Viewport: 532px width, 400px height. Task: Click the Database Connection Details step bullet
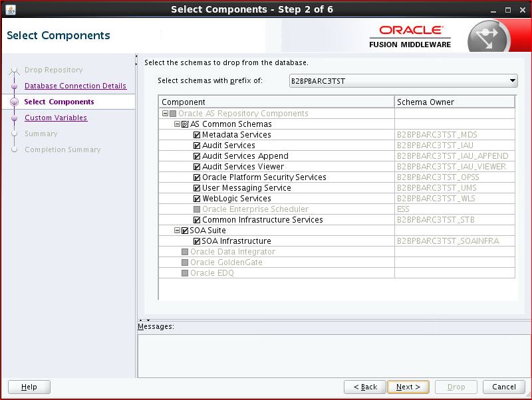pyautogui.click(x=14, y=86)
